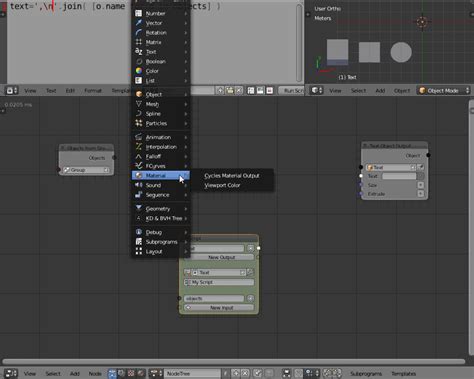Click the eyedropper in Text Object Output node
This screenshot has height=379, width=474.
click(421, 167)
